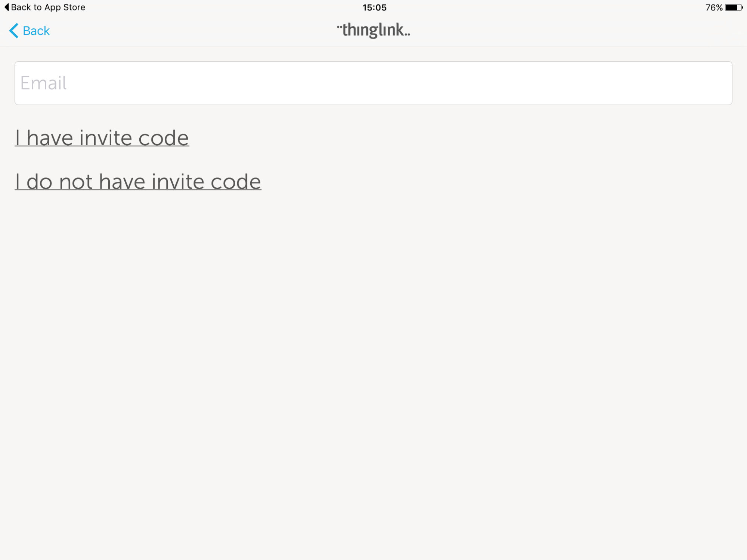The height and width of the screenshot is (560, 747).
Task: Click the Email placeholder text
Action: 44,83
